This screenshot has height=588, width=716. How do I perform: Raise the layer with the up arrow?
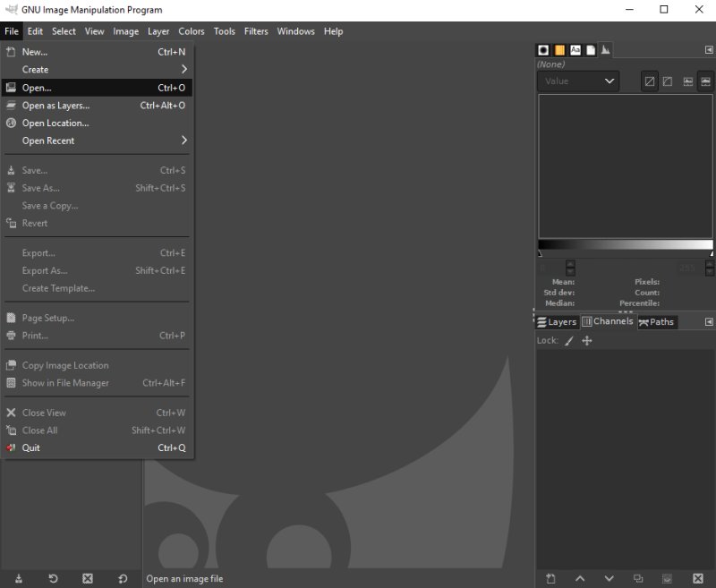580,578
